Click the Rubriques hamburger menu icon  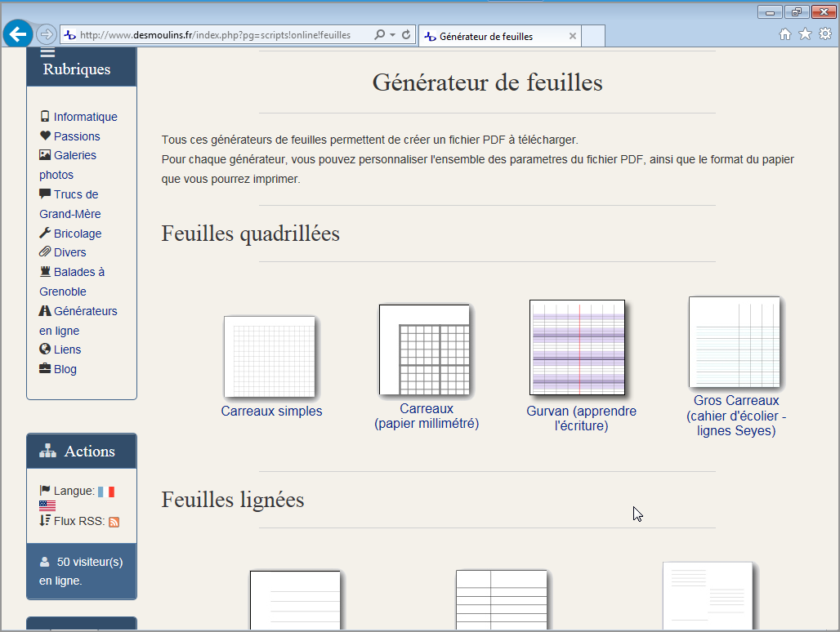point(47,52)
